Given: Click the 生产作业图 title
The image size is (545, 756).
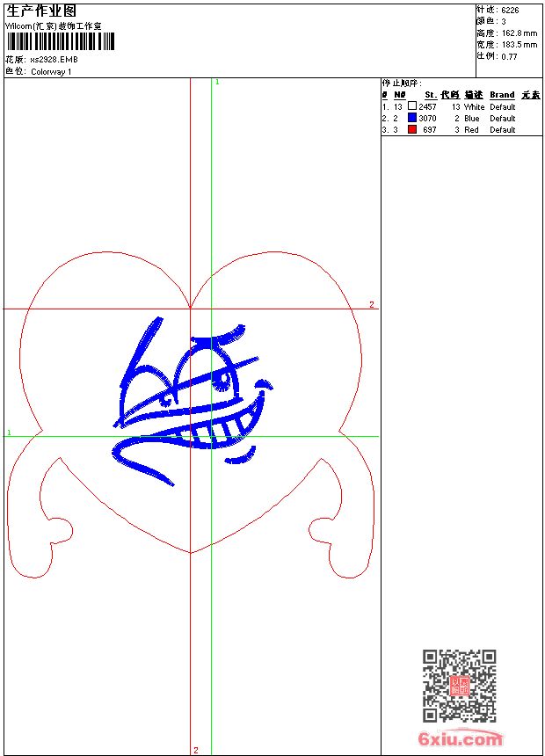Looking at the screenshot, I should [41, 11].
